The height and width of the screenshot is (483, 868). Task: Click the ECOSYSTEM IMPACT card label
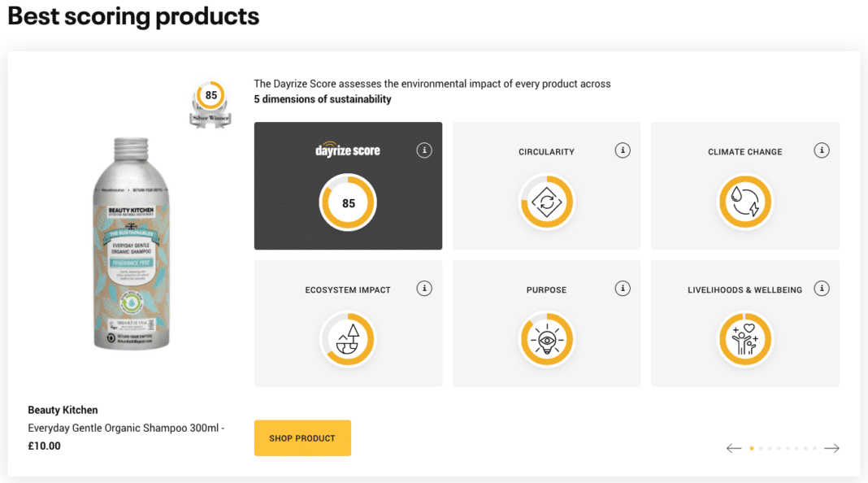point(348,289)
